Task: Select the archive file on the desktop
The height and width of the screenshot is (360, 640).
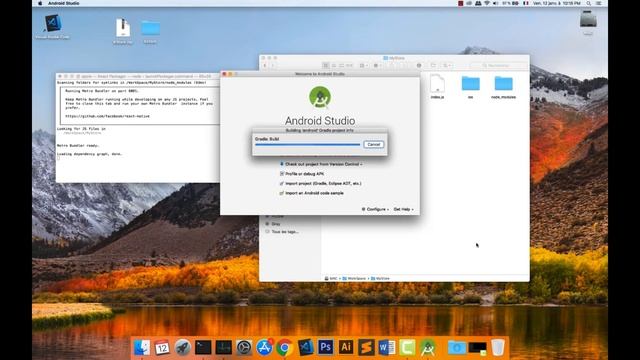Action: tap(122, 31)
